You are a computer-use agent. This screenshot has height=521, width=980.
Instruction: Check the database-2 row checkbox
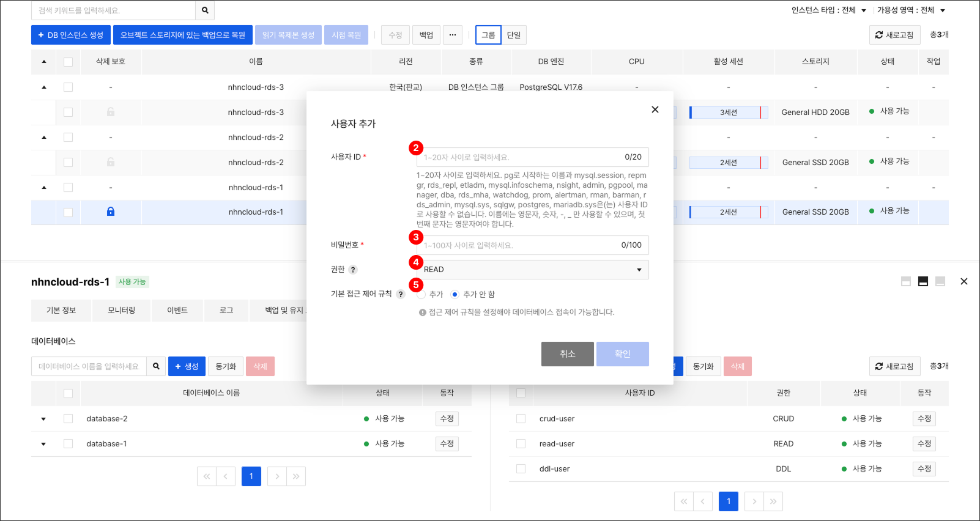click(68, 419)
